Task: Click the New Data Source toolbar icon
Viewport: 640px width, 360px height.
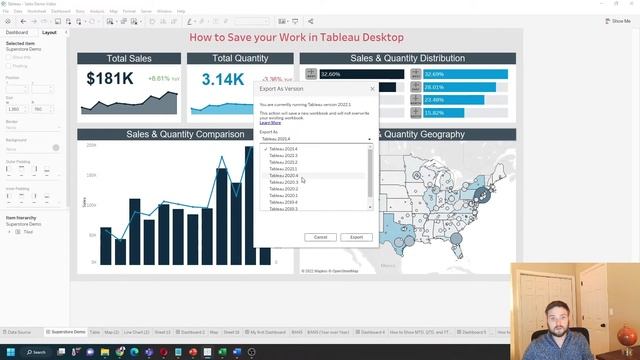Action: click(68, 21)
